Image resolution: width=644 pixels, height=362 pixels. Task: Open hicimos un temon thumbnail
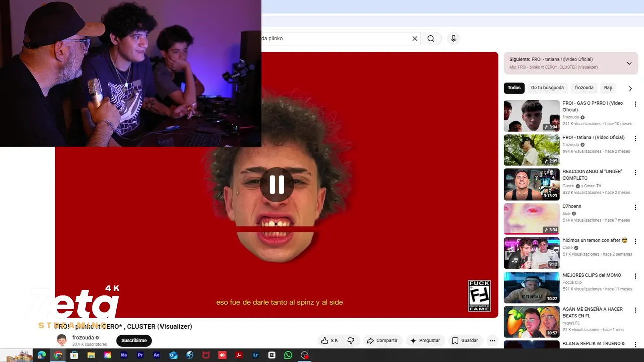[x=531, y=253]
